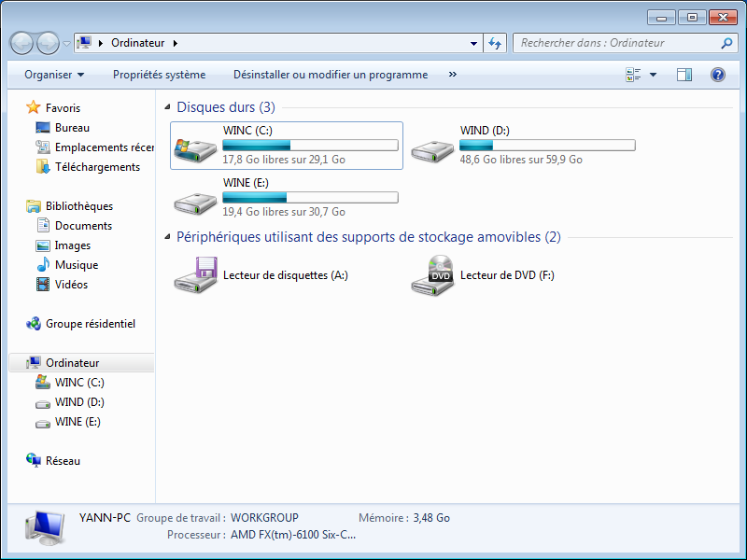Select Favoris in navigation pane
The image size is (747, 560).
[x=63, y=108]
